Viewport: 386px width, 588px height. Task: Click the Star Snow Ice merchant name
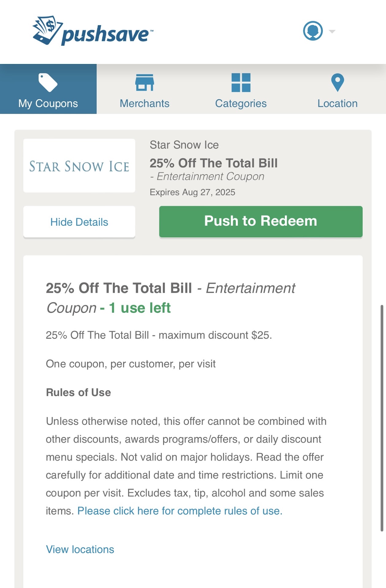(184, 145)
